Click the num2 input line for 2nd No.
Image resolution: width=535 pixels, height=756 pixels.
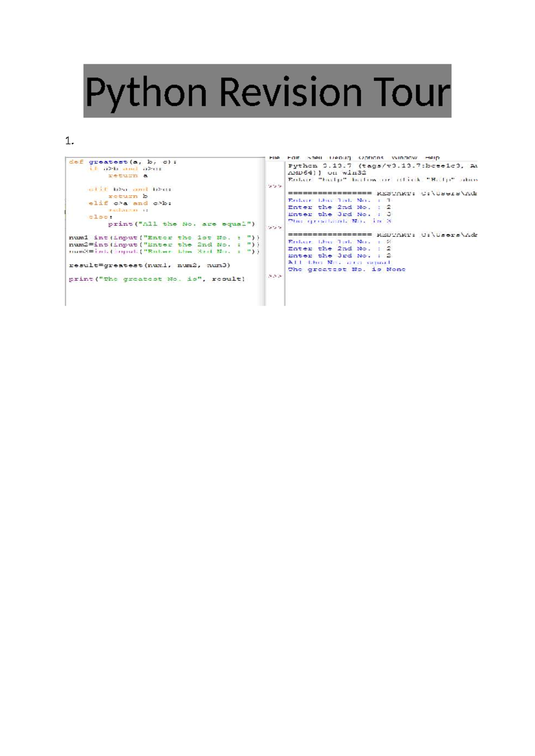164,244
